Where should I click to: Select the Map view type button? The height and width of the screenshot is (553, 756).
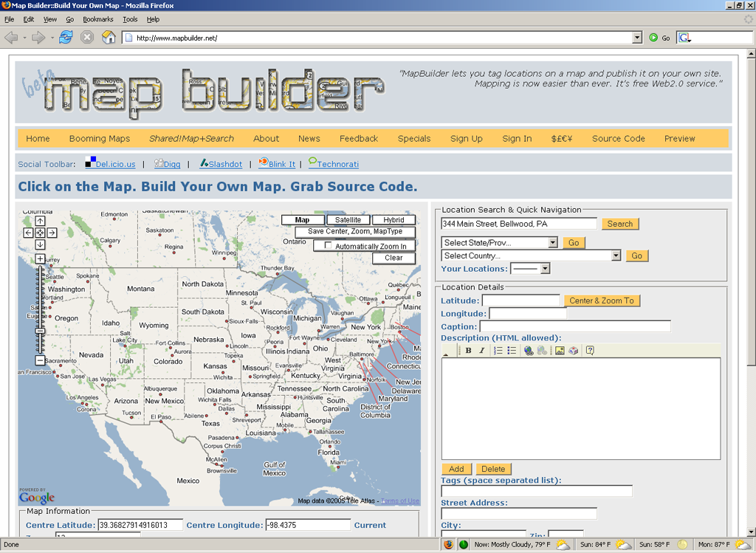(x=302, y=220)
